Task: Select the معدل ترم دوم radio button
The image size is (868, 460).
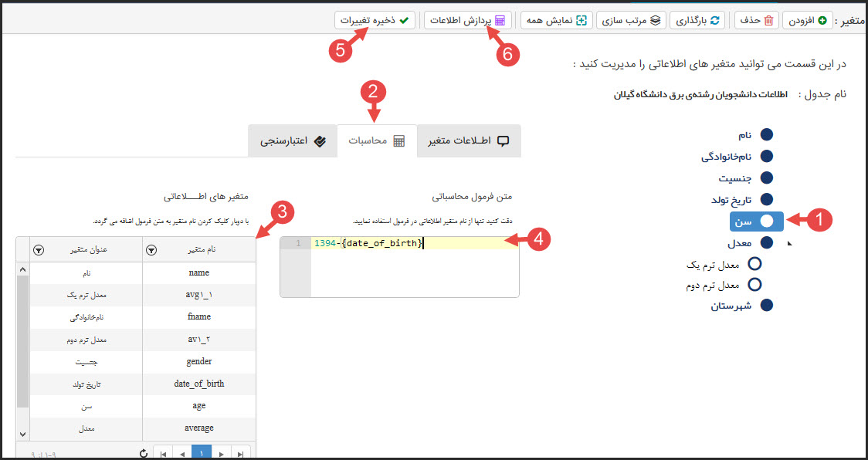Action: click(754, 284)
